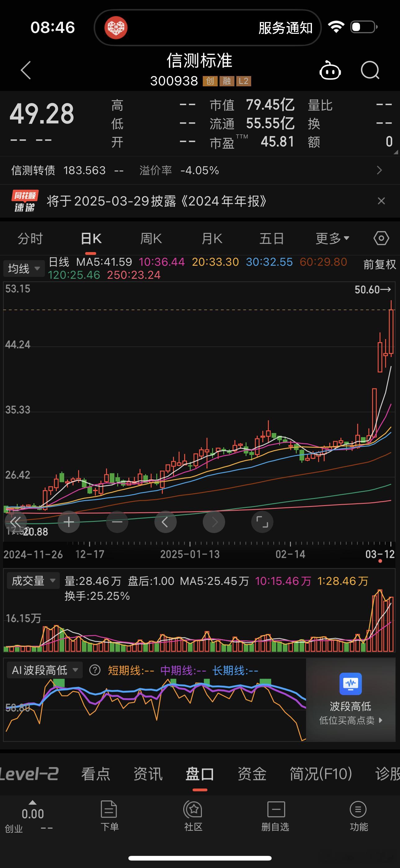
Task: Tap the Wi-Fi status icon
Action: 336,27
